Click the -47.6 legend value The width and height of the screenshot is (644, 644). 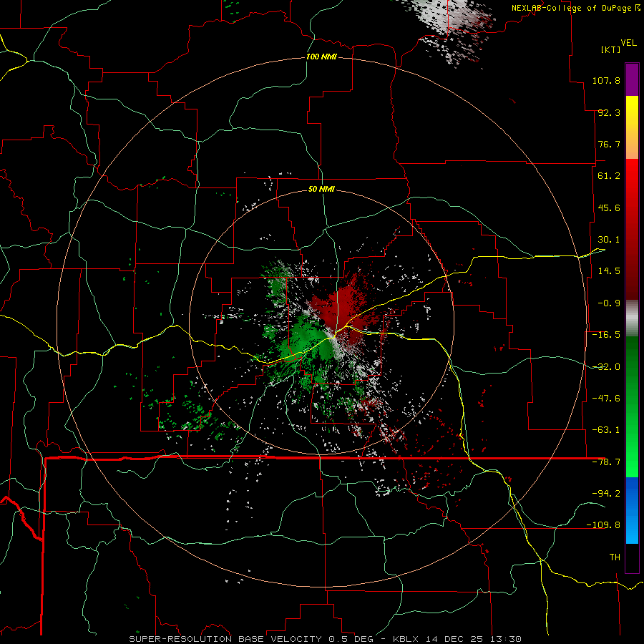pos(606,399)
